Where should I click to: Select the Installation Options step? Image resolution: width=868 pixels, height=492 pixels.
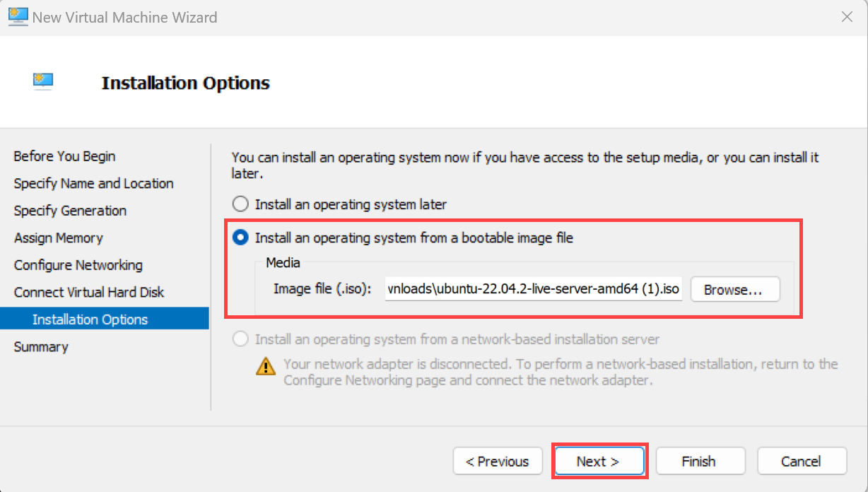(90, 320)
